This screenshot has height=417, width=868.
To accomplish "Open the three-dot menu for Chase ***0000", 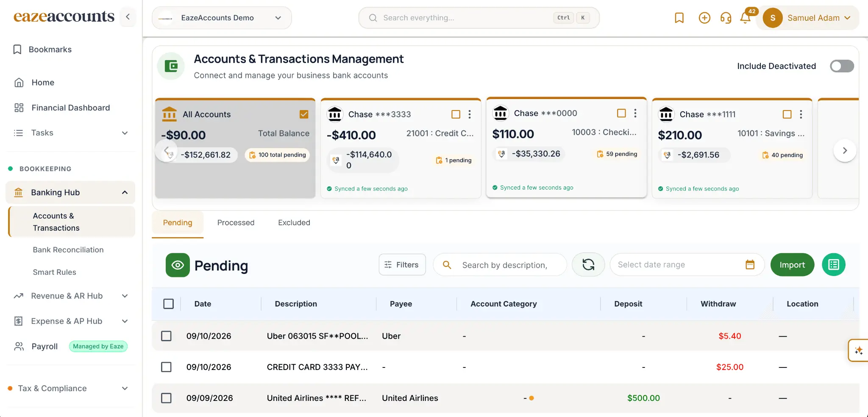I will coord(635,113).
